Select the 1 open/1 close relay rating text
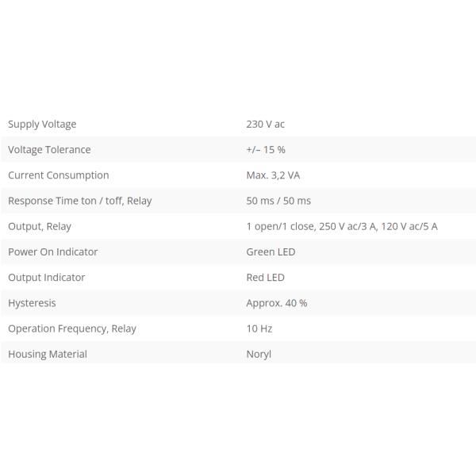 point(341,226)
